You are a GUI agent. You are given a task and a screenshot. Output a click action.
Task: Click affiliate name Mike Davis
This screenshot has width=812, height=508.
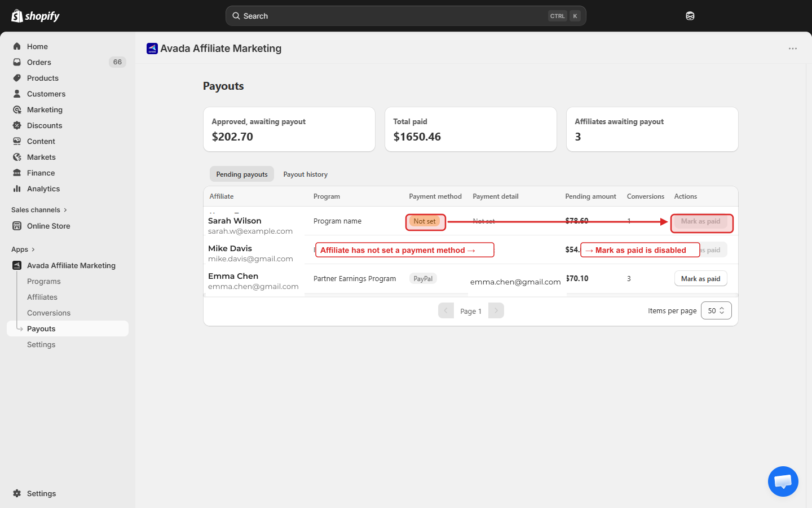230,248
